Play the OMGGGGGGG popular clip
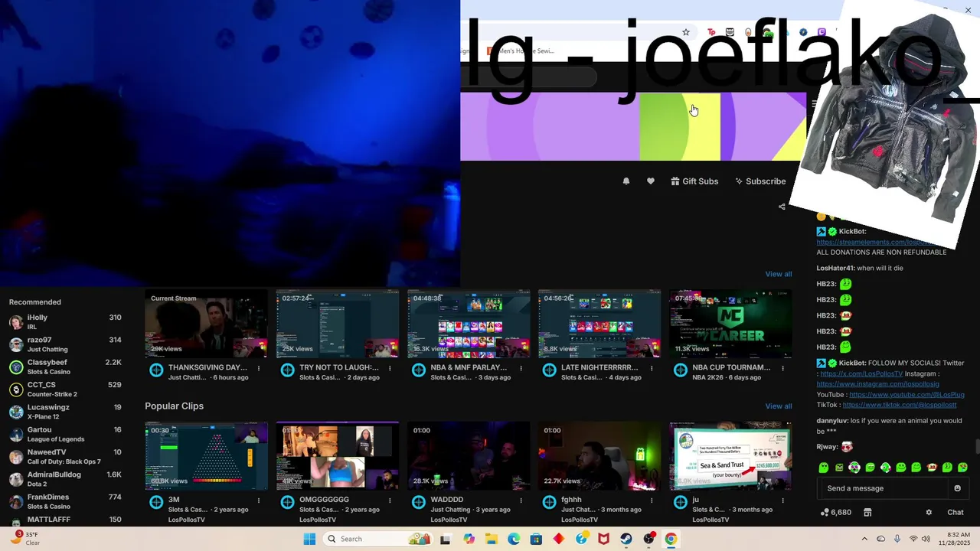Viewport: 980px width, 551px height. (x=338, y=456)
